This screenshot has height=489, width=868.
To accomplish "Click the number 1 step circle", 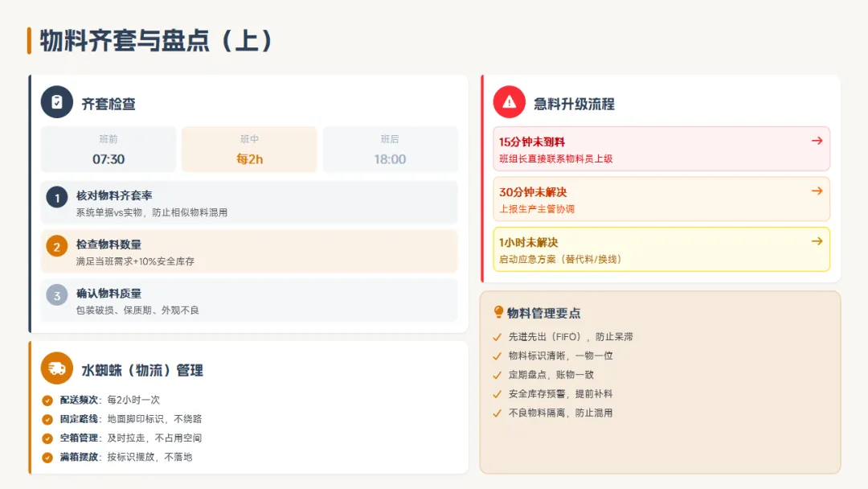I will click(x=57, y=197).
